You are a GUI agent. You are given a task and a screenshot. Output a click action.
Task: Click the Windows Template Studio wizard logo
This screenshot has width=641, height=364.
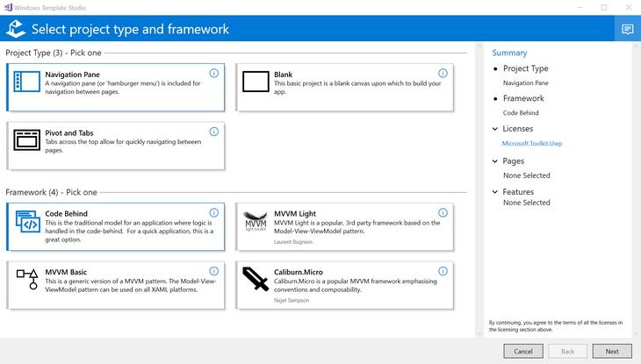16,29
